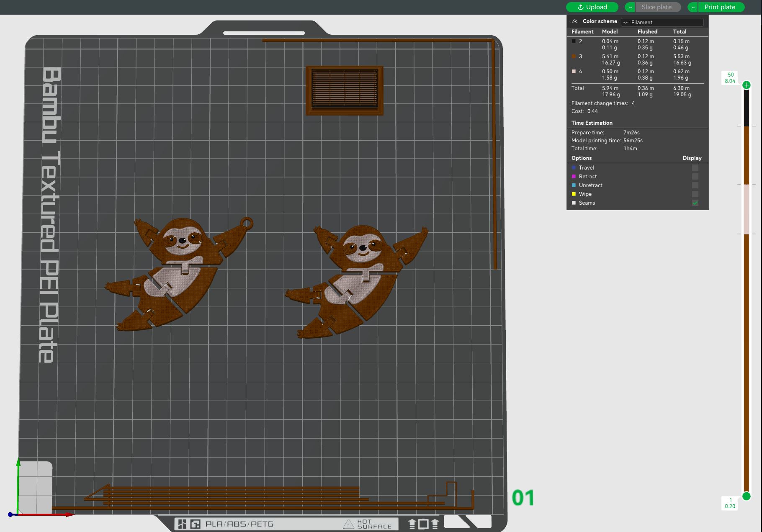Toggle the Retract display checkbox
Viewport: 762px width, 532px height.
(695, 177)
